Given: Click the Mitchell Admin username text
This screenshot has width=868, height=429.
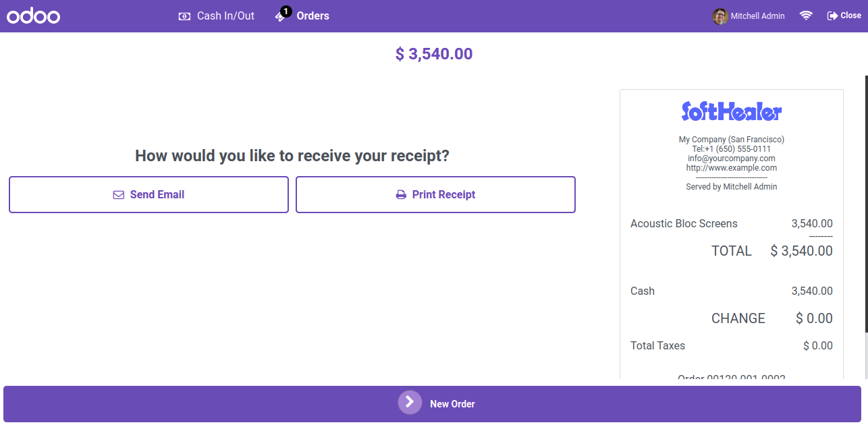Looking at the screenshot, I should 758,16.
